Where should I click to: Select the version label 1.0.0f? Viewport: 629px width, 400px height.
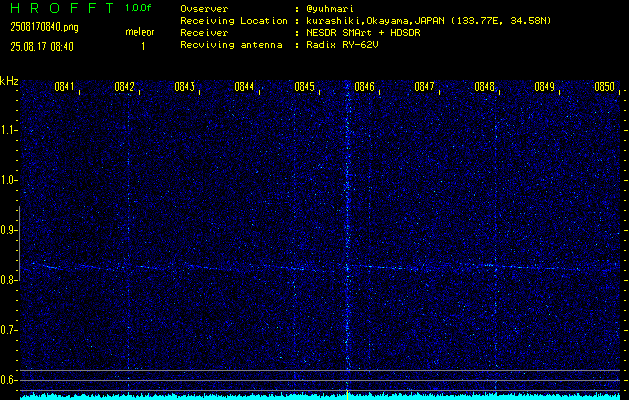point(138,8)
